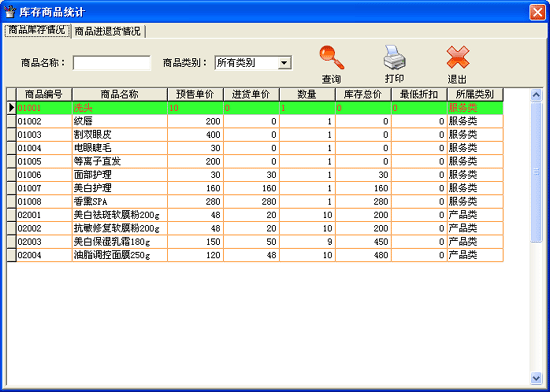550x392 pixels.
Task: Click into the 商品名称 input field
Action: coord(112,63)
